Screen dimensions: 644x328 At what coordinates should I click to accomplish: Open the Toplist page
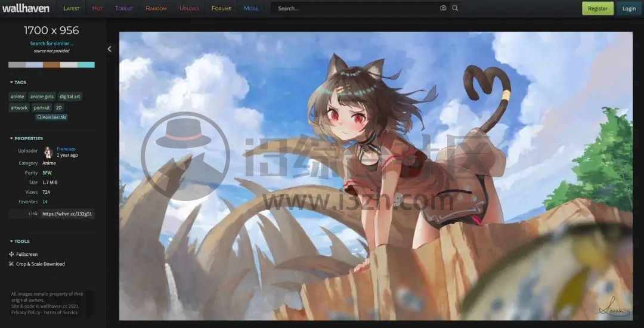point(124,8)
